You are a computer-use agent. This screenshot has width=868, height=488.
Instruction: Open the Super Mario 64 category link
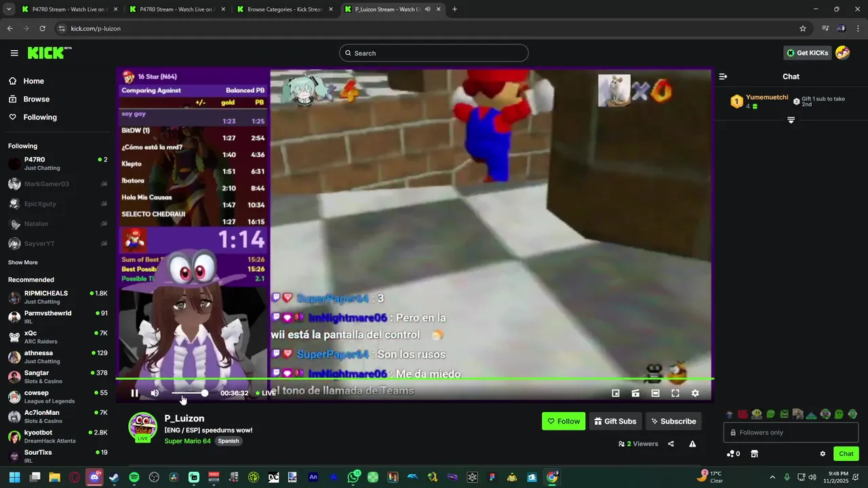[x=187, y=441]
